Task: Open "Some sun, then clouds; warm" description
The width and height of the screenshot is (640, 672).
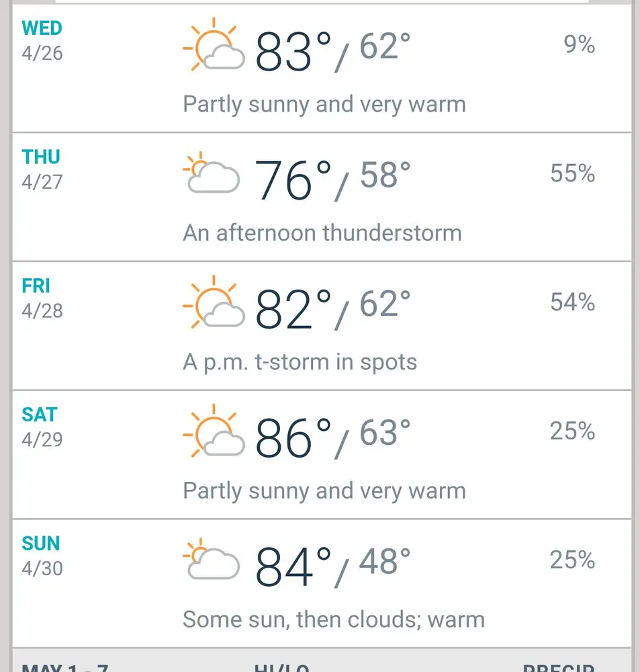Action: click(334, 620)
